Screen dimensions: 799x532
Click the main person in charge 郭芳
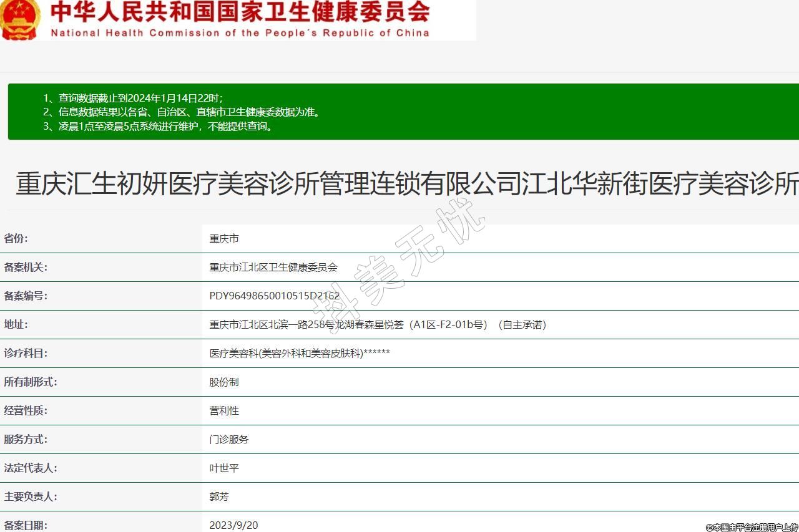tap(219, 497)
